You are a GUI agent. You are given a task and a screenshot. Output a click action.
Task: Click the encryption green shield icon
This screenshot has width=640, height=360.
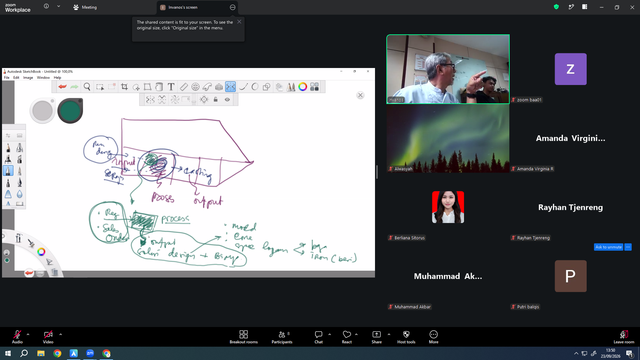point(556,7)
